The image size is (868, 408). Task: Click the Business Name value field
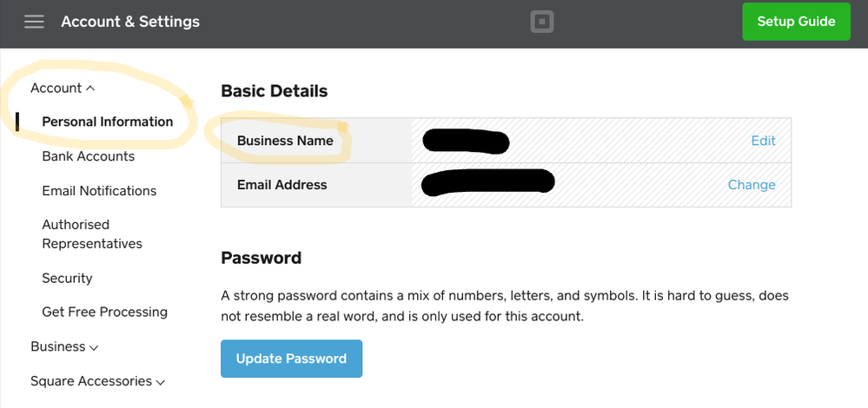pyautogui.click(x=600, y=141)
